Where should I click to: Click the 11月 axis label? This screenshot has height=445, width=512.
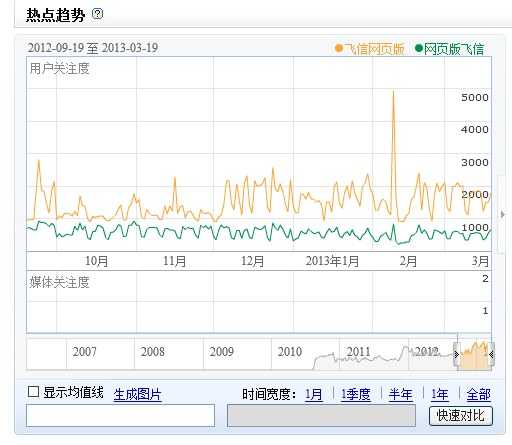click(x=174, y=261)
